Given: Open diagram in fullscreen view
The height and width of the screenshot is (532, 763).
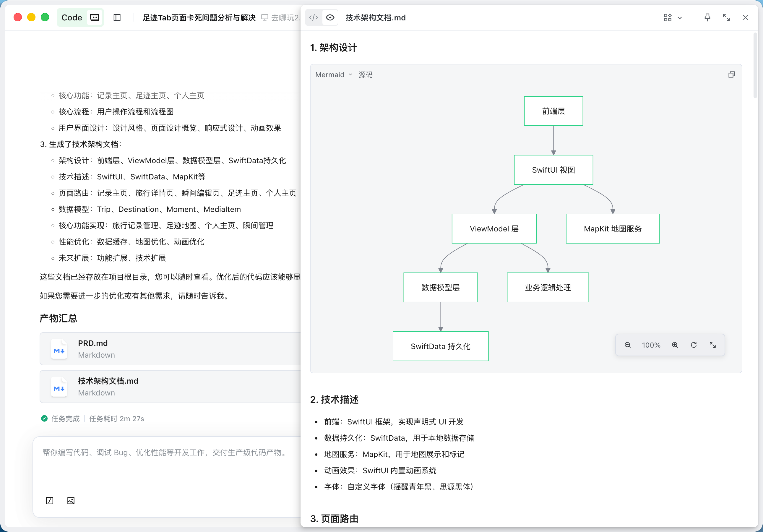Looking at the screenshot, I should pos(712,345).
